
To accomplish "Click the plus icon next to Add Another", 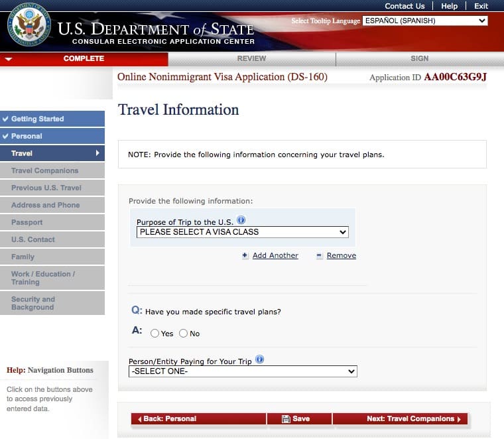I will tap(245, 256).
